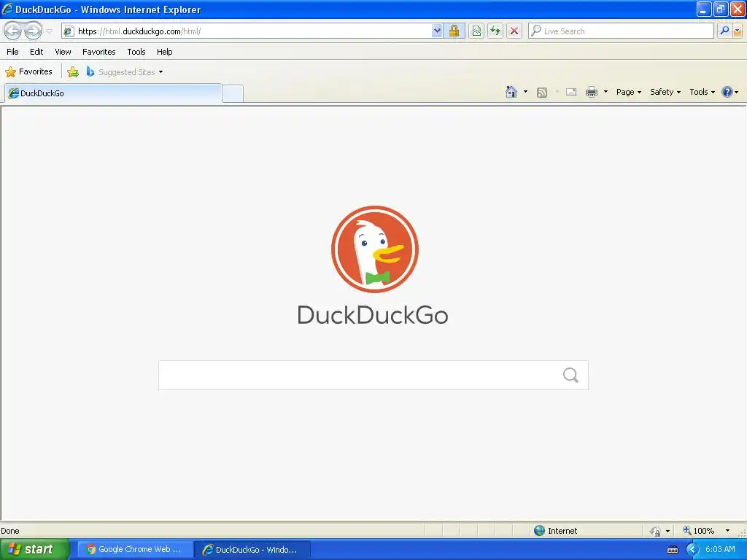Switch to Google Chrome Web taskbar window
Screen dimensions: 747x560
click(135, 549)
